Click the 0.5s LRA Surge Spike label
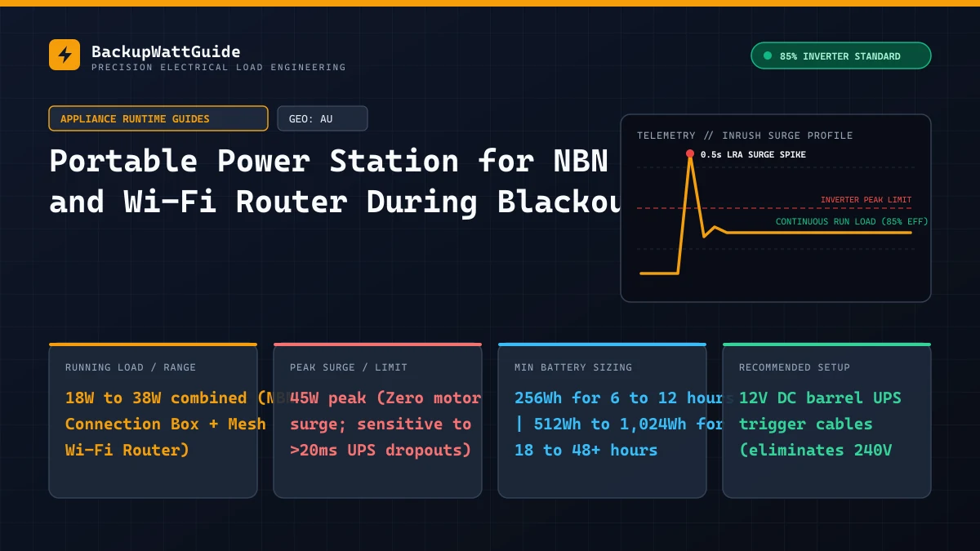This screenshot has width=980, height=551. tap(753, 154)
